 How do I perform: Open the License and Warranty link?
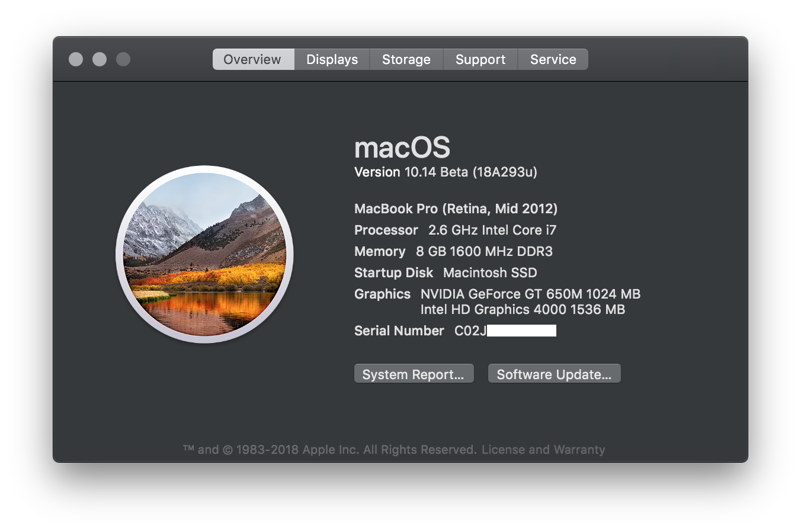tap(543, 450)
